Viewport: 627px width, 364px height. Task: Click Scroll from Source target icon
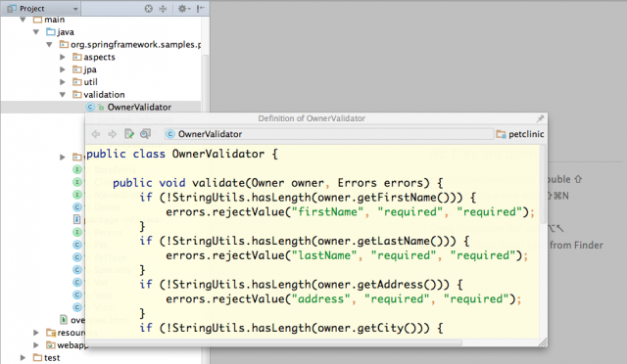(x=148, y=9)
